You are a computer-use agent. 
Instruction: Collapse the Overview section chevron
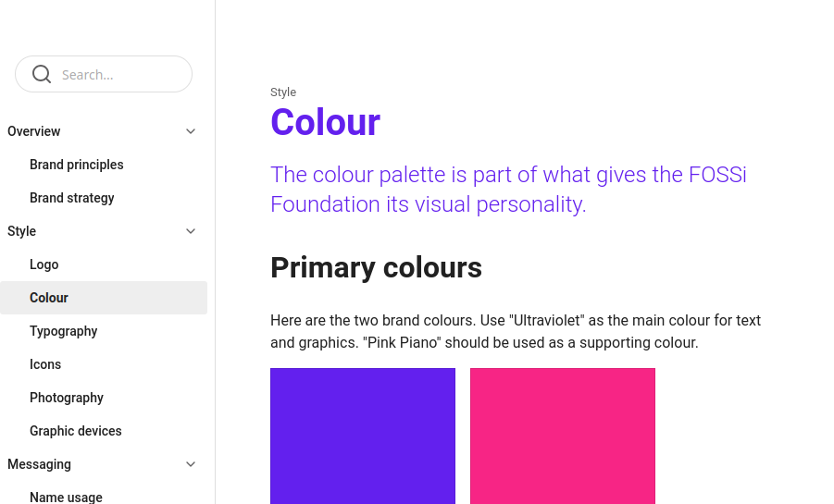191,131
